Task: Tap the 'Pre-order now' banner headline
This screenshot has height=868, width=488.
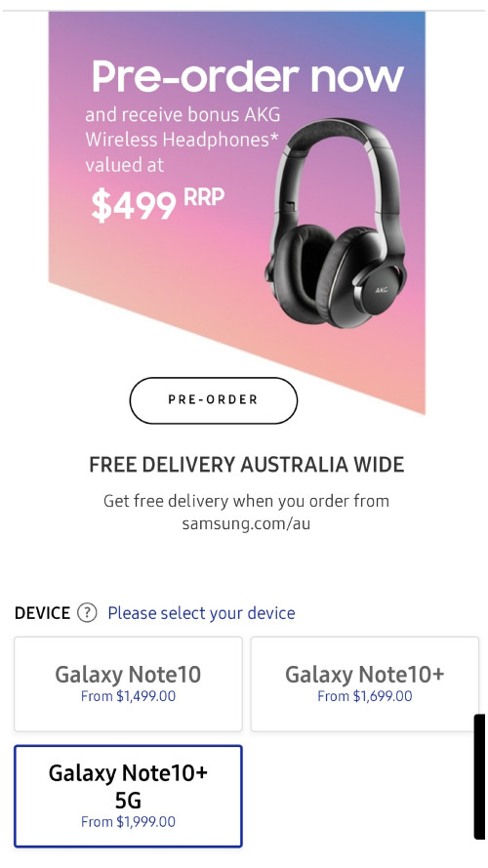Action: [248, 76]
